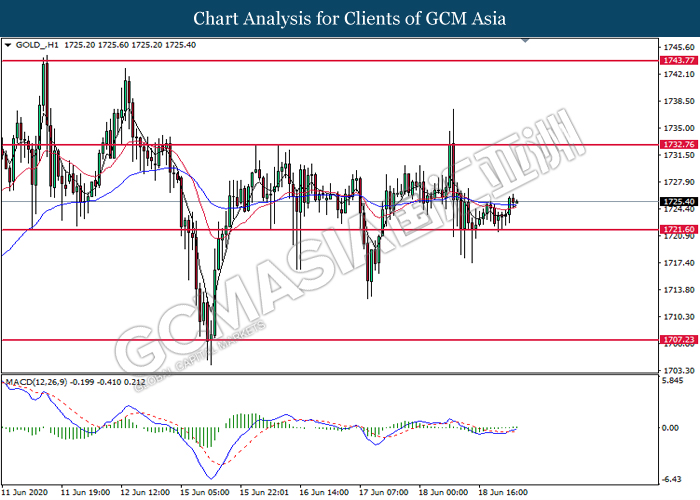Click the MACD scale value 0.00
The height and width of the screenshot is (500, 700).
[x=671, y=428]
